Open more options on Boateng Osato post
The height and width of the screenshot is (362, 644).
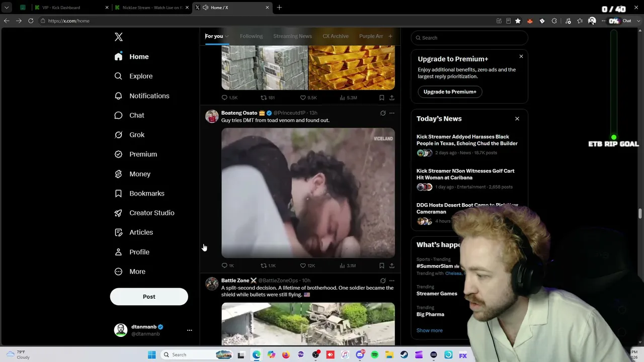pos(392,113)
